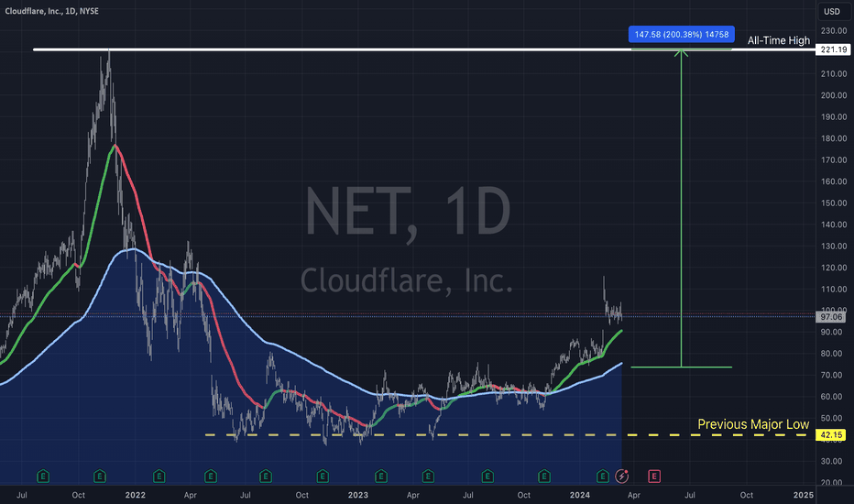Open the earnings marker after Oct 2023
Viewport: 854px width, 504px height.
544,477
